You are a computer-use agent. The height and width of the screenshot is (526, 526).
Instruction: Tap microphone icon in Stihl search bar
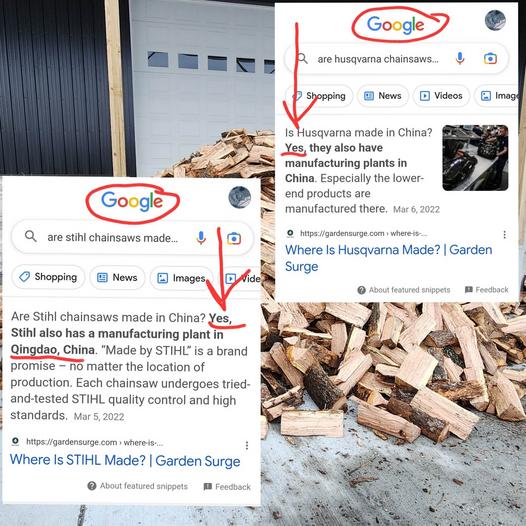click(x=201, y=238)
